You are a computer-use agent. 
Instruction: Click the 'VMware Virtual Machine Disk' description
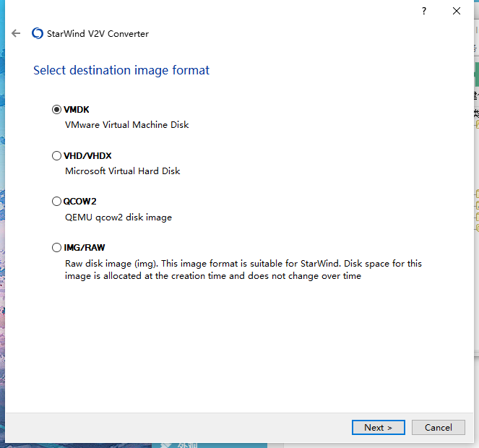(x=126, y=125)
